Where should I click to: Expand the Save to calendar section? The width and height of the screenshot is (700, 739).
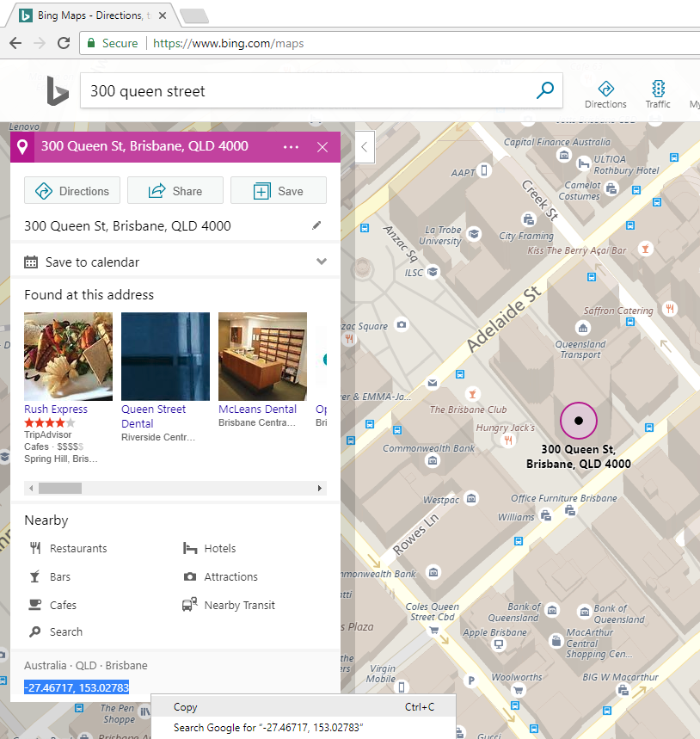(322, 262)
